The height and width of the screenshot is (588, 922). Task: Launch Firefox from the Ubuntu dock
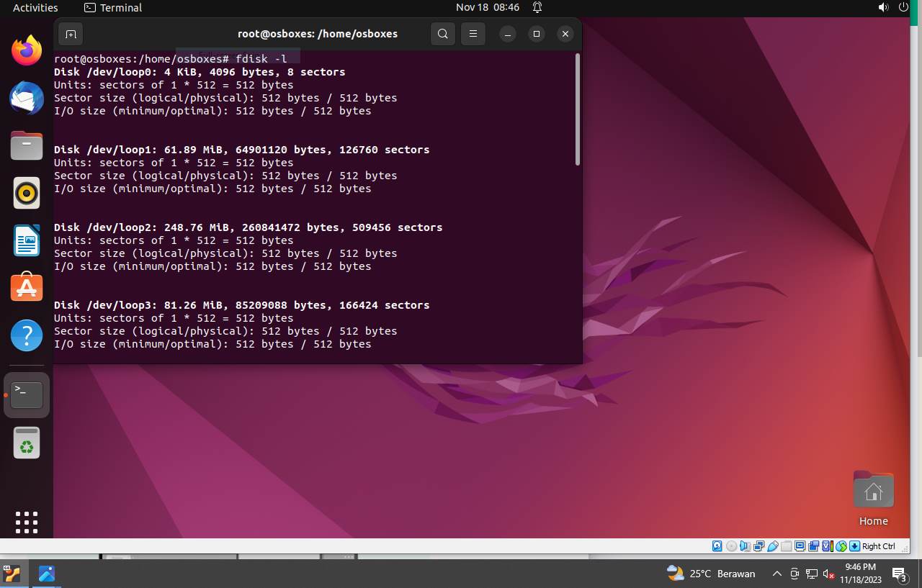click(27, 50)
